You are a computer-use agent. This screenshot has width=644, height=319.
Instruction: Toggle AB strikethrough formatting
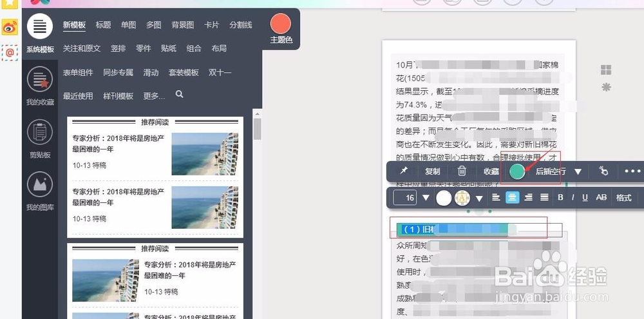[x=601, y=198]
